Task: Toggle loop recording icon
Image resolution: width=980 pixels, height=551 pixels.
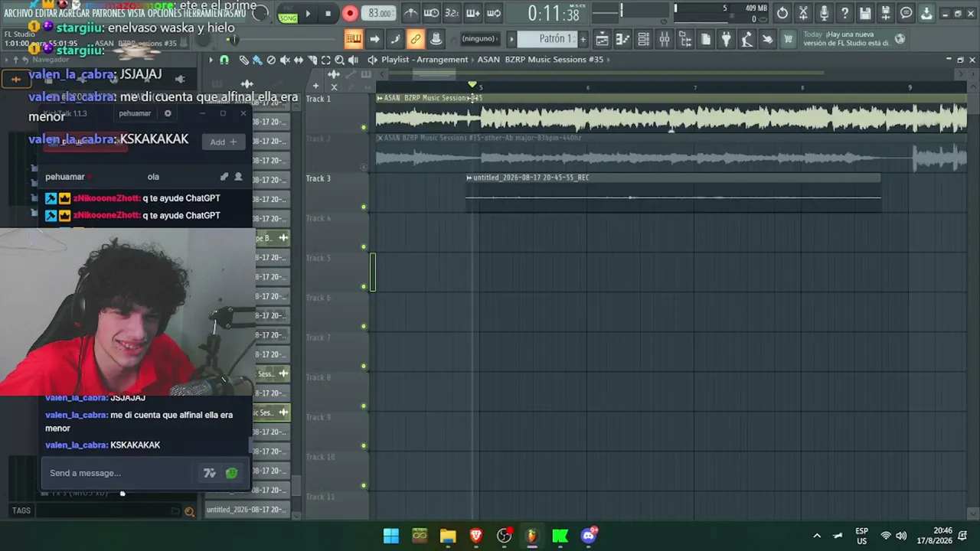Action: click(x=494, y=13)
